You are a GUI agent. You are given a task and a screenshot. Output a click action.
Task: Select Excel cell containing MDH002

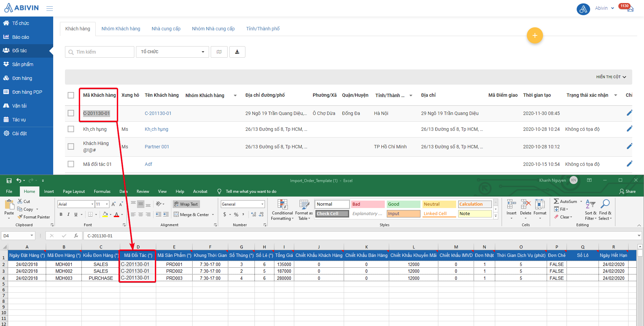64,271
